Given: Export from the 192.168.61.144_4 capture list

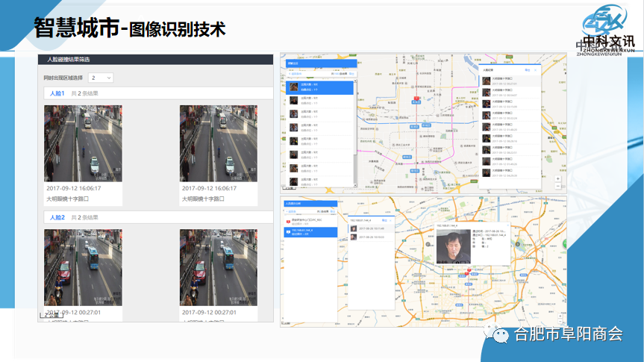Looking at the screenshot, I should [x=384, y=221].
